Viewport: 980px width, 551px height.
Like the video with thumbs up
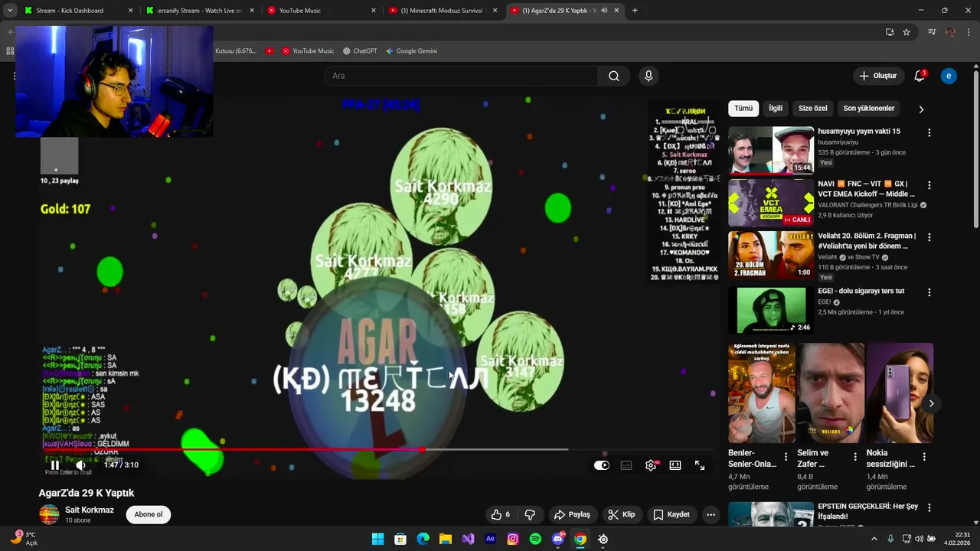[x=501, y=514]
